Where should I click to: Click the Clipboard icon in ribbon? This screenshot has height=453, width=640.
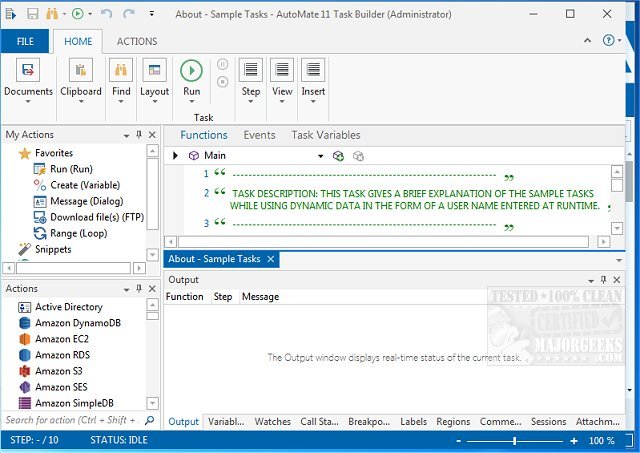81,70
